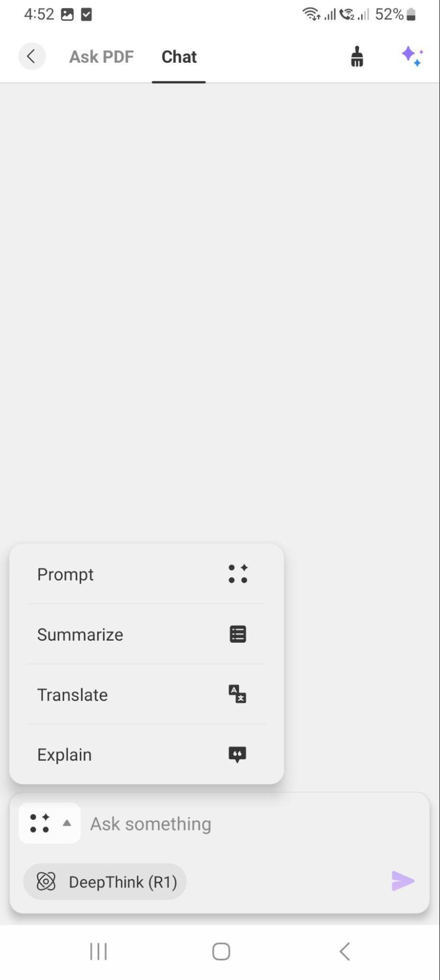Clear chat with the broom icon
This screenshot has height=980, width=440.
[x=357, y=56]
